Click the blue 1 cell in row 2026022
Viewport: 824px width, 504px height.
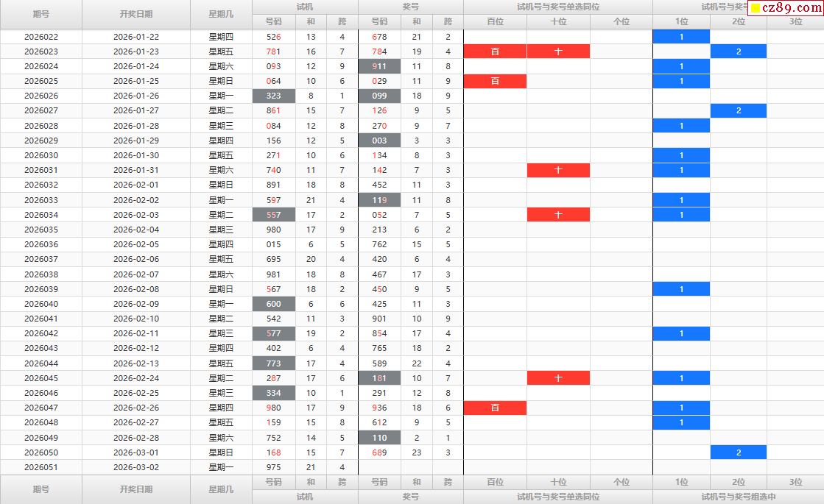(x=681, y=37)
